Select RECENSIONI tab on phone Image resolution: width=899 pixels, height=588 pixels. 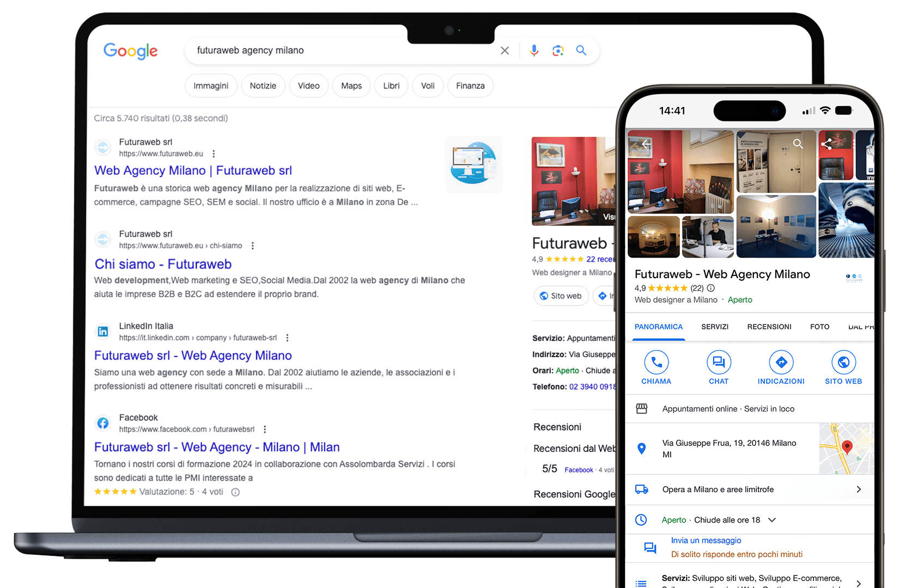coord(769,327)
